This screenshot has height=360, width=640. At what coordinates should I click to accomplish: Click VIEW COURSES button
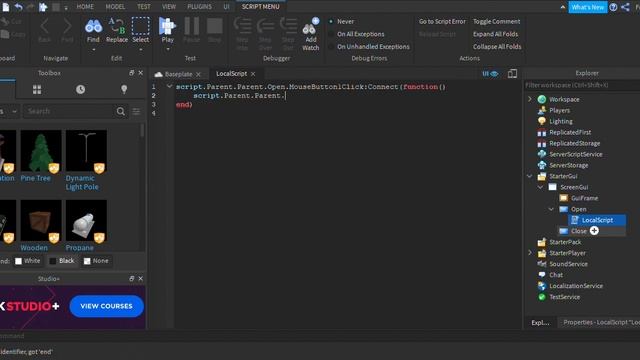click(x=107, y=306)
